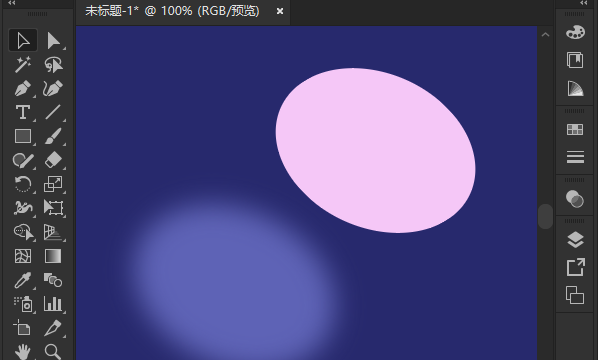Select the Magic Wand tool

[x=23, y=64]
